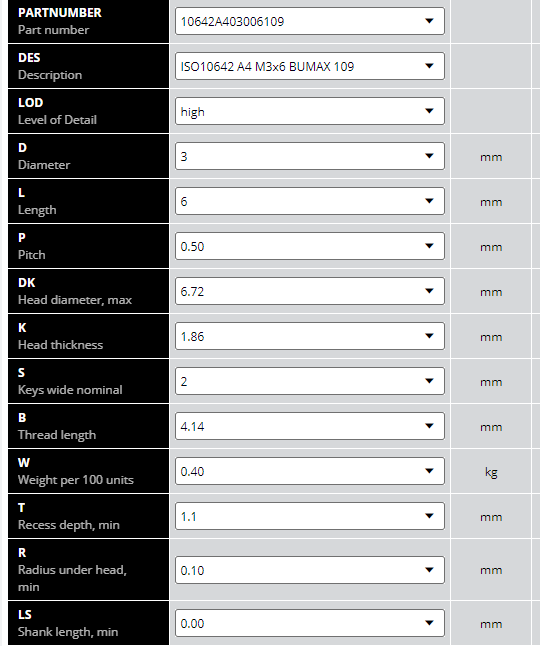Open the Part number dropdown
The width and height of the screenshot is (540, 646).
tap(310, 21)
